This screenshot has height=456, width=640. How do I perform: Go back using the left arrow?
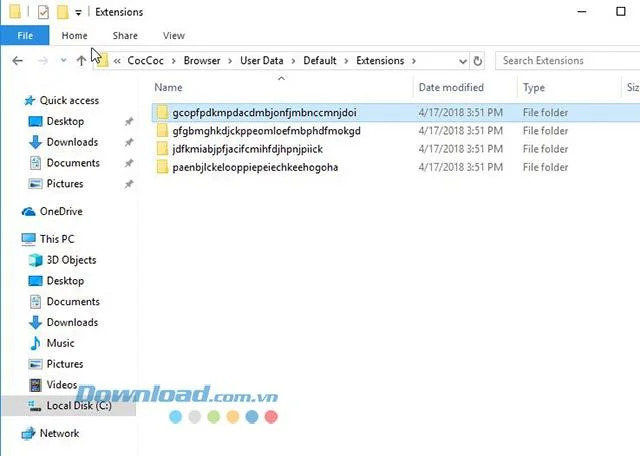coord(18,61)
